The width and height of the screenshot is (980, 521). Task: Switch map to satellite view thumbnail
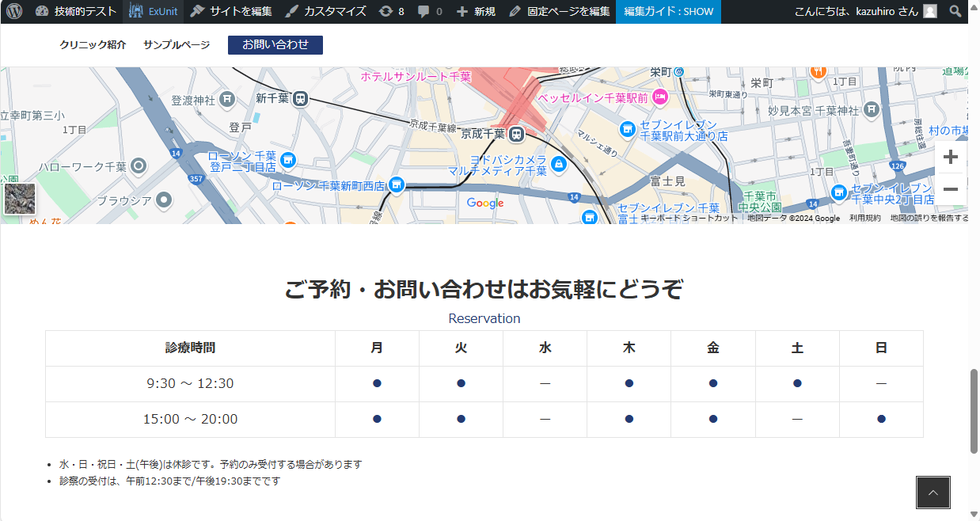click(20, 199)
